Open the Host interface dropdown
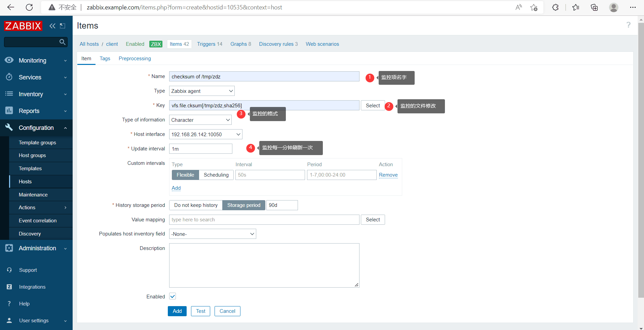 point(205,135)
